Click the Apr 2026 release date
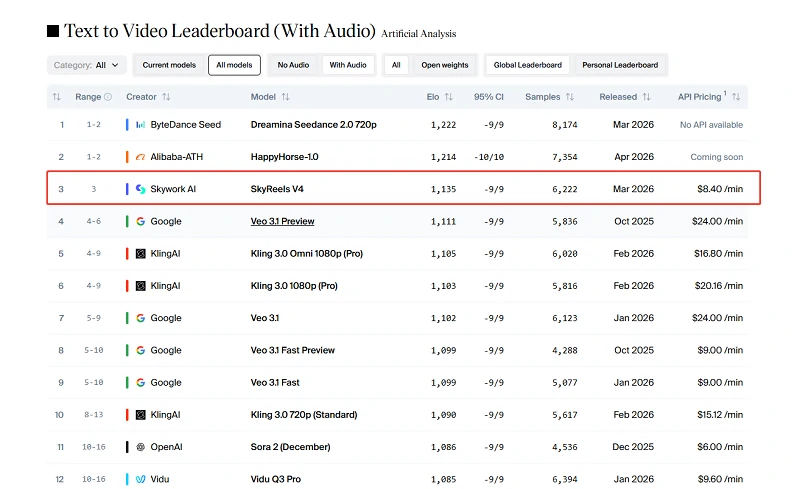 (x=634, y=157)
